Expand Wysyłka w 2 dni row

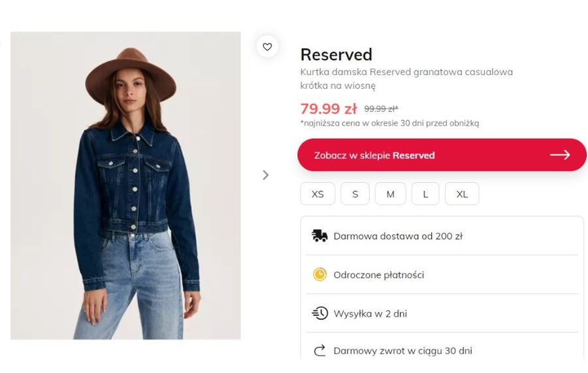pos(442,314)
